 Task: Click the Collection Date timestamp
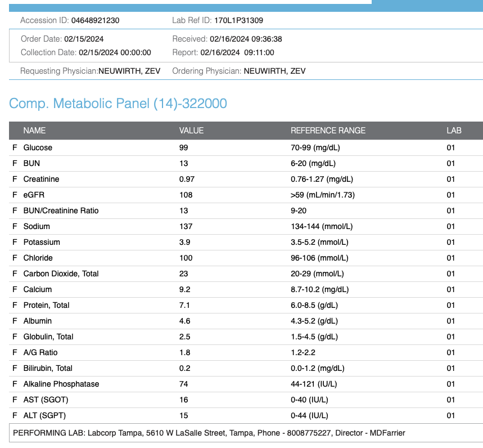[x=115, y=52]
